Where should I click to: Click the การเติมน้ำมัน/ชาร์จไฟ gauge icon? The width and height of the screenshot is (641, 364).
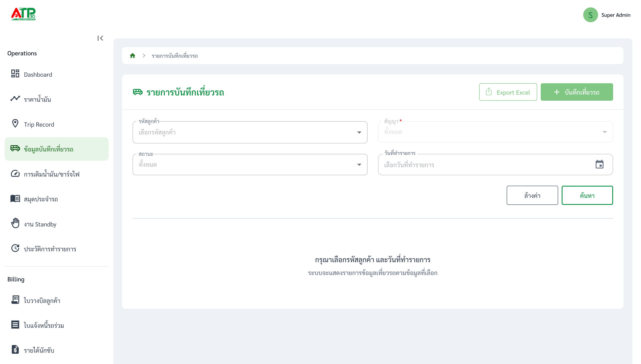15,173
